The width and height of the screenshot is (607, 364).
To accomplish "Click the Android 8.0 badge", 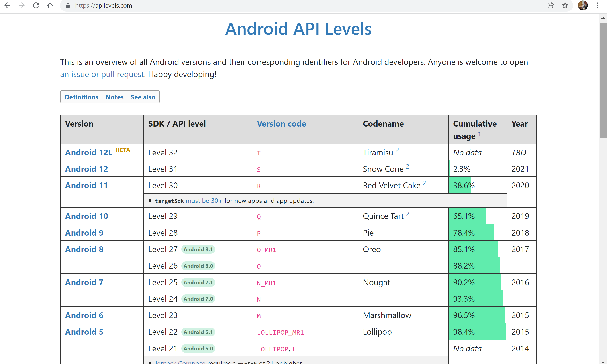I will pos(198,266).
